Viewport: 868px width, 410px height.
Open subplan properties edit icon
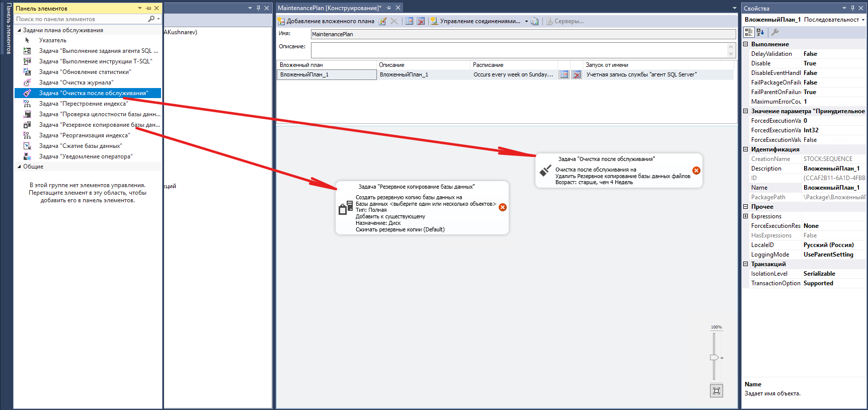tap(382, 21)
